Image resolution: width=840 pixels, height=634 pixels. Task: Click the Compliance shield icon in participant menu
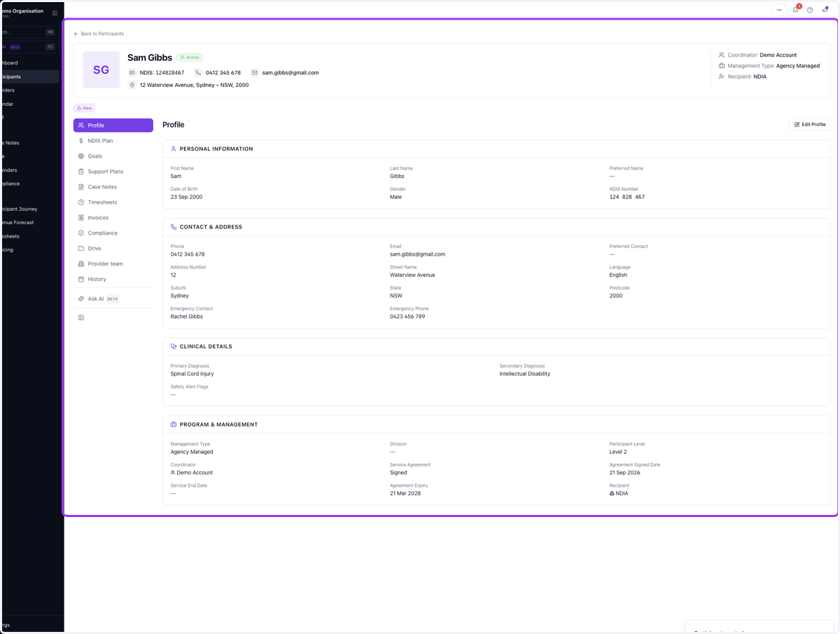coord(81,233)
